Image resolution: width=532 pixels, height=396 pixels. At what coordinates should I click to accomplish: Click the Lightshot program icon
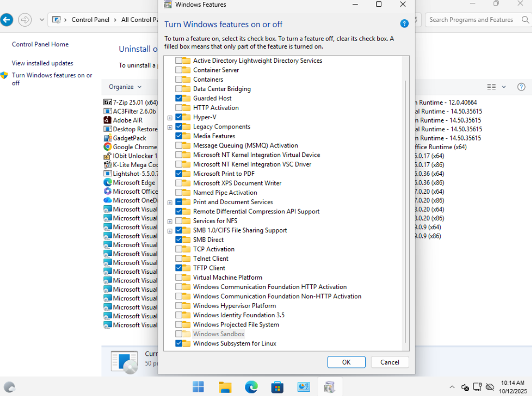point(108,173)
